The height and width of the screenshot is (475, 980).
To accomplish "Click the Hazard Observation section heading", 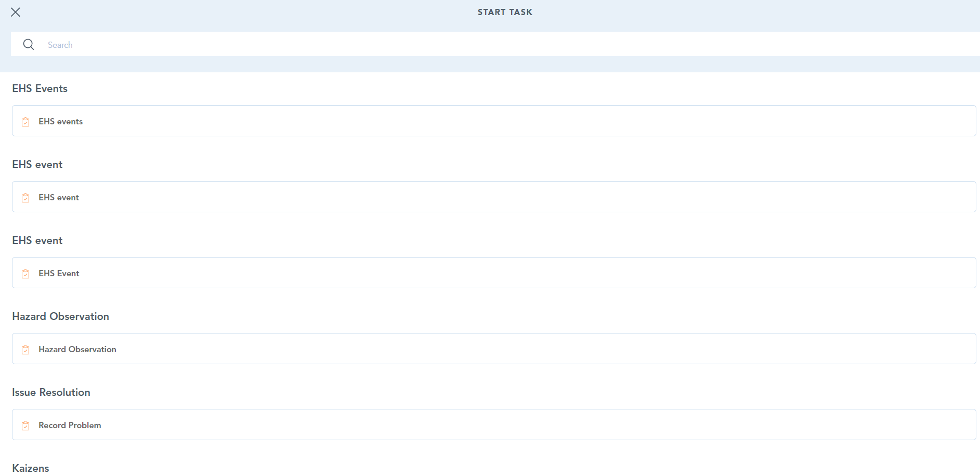I will pos(61,316).
